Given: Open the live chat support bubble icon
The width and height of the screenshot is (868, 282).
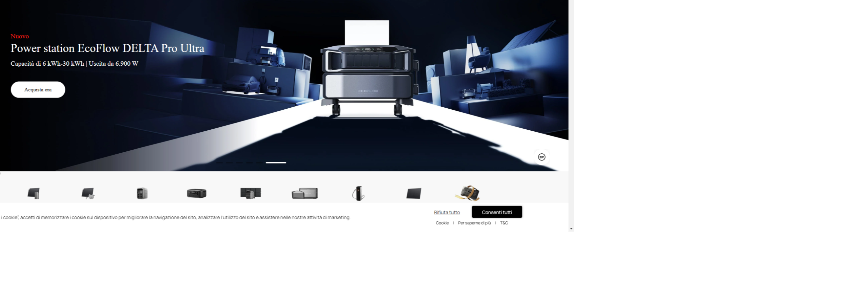Looking at the screenshot, I should (541, 157).
